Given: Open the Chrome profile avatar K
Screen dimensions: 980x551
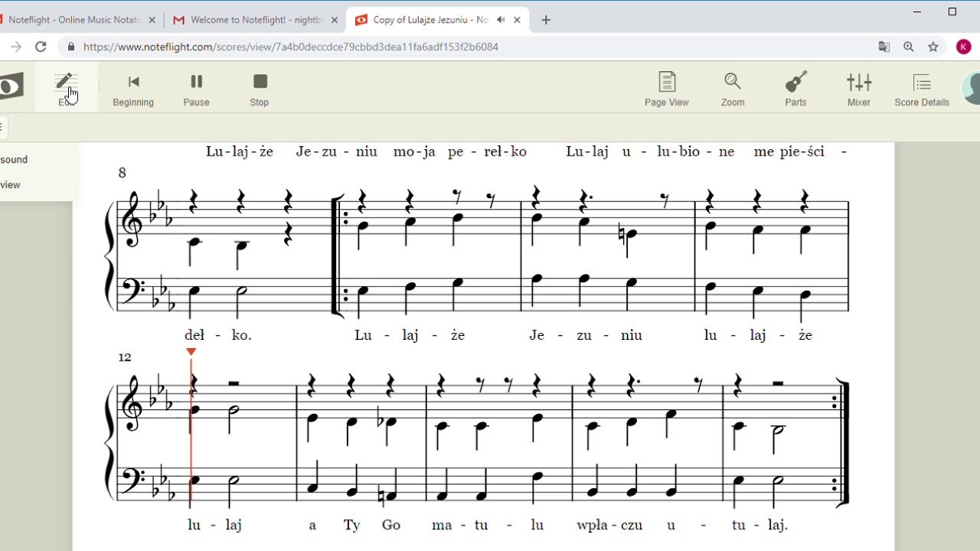Looking at the screenshot, I should 963,47.
